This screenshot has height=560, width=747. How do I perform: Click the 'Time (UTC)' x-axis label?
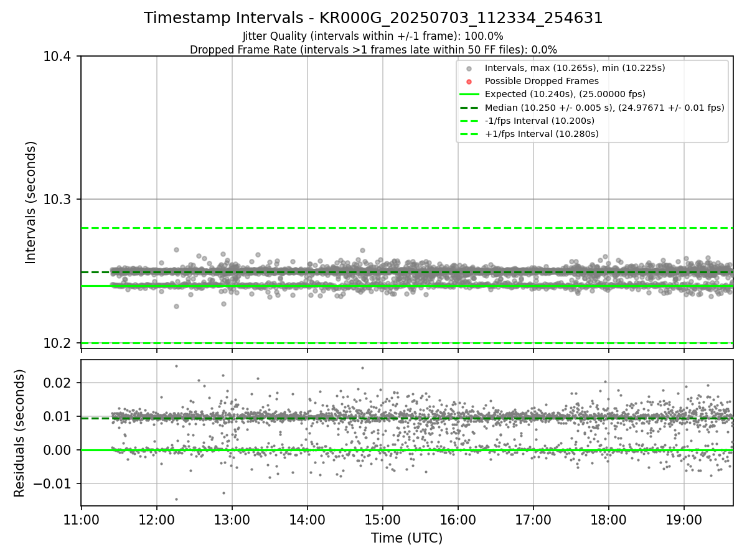click(x=406, y=538)
